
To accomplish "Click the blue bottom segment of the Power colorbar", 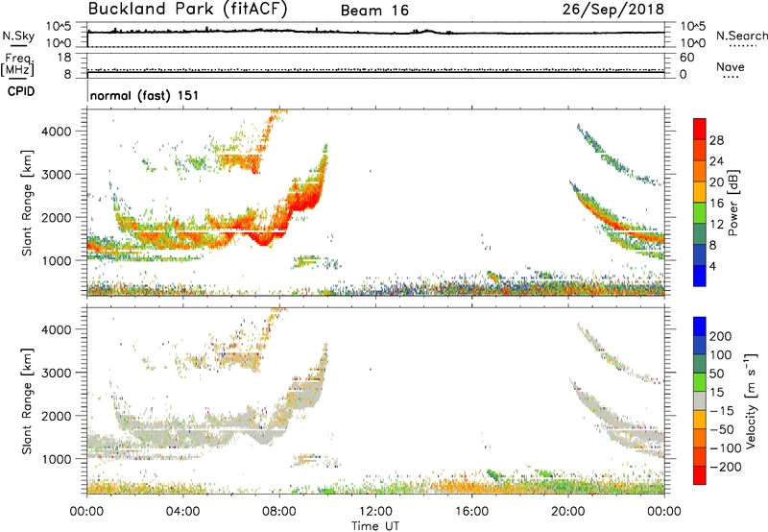I will (x=700, y=276).
